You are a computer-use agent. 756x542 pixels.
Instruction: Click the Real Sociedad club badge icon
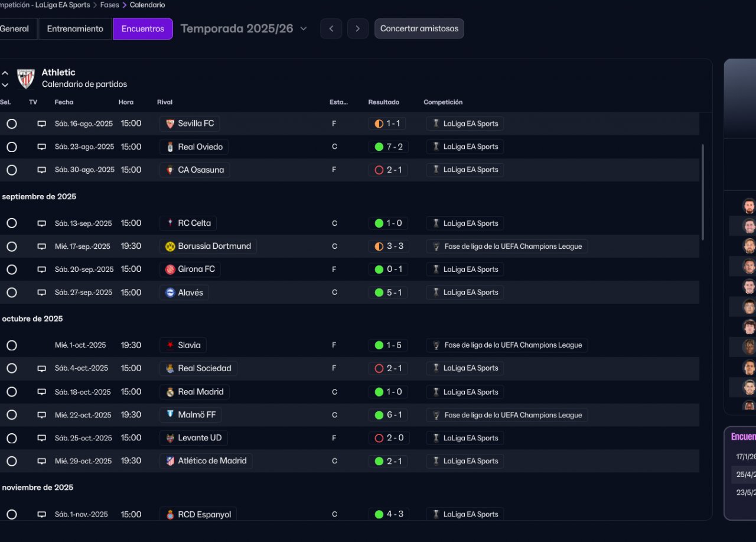pos(170,368)
